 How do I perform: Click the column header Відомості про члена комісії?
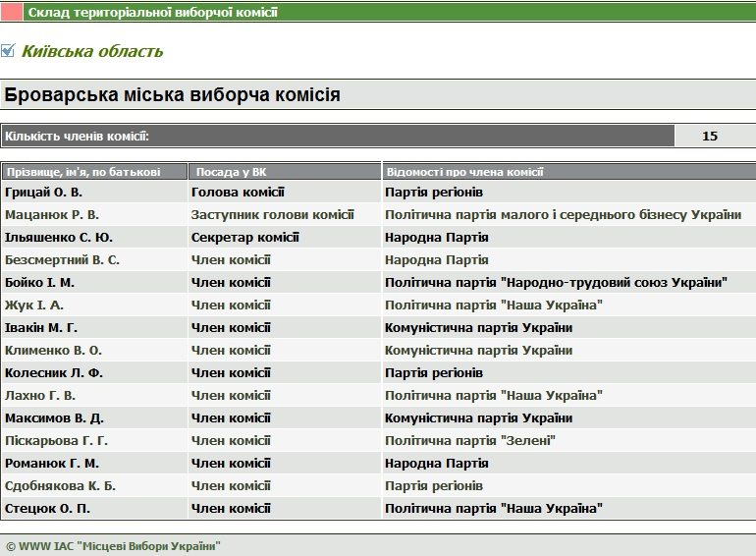tap(464, 172)
